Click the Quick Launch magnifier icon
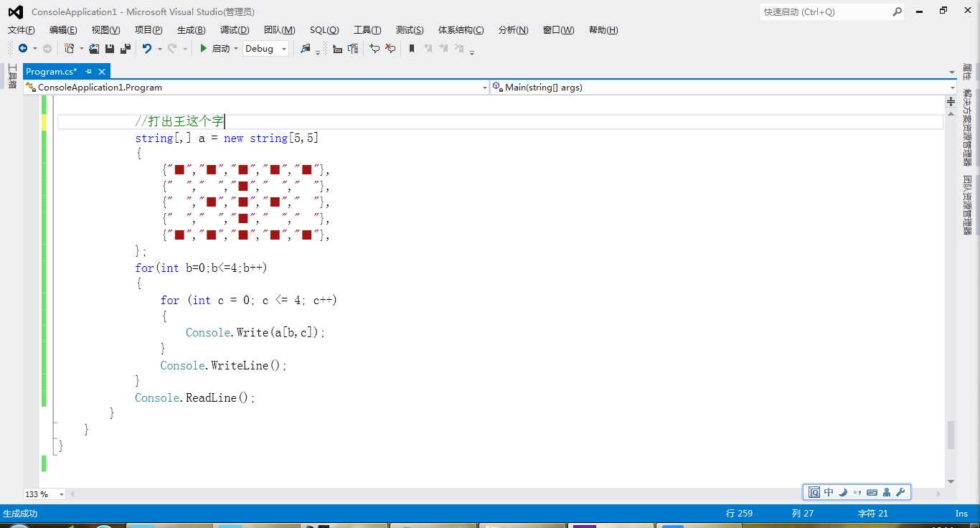This screenshot has height=528, width=980. (897, 11)
